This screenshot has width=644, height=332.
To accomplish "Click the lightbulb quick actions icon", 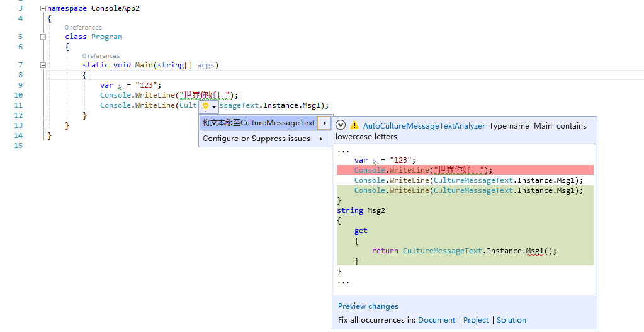I will pyautogui.click(x=206, y=107).
